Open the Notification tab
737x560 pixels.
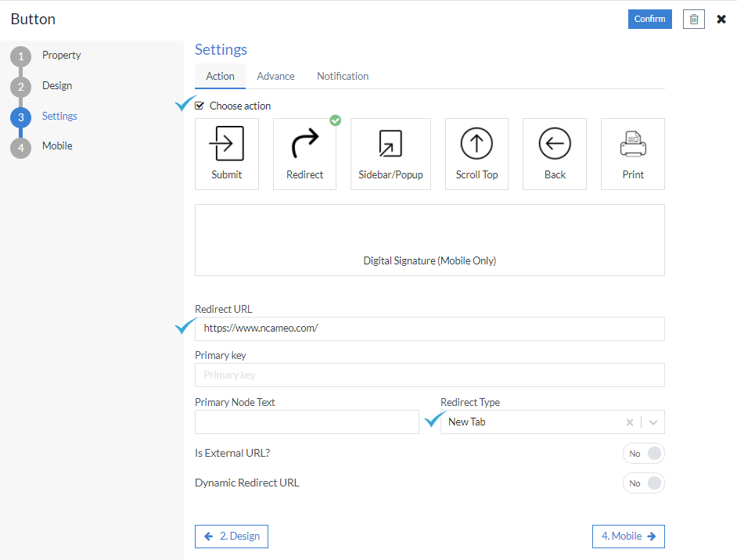pyautogui.click(x=342, y=76)
